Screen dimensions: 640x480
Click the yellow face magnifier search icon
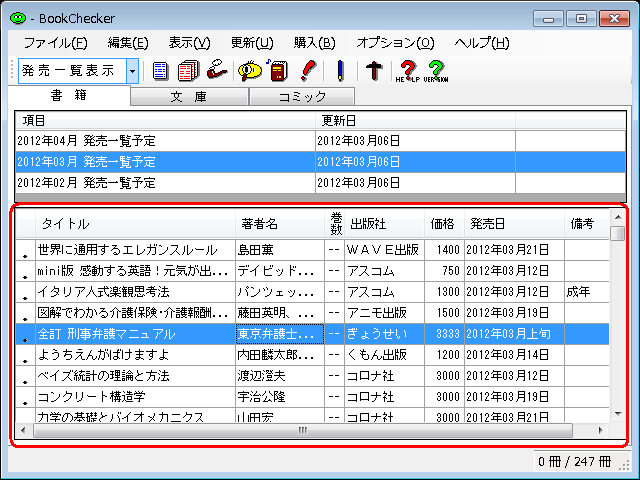249,71
